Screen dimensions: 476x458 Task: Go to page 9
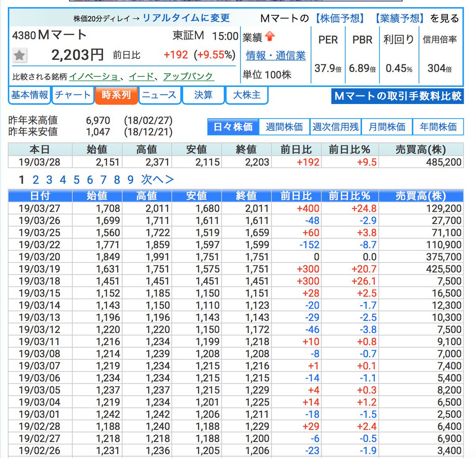[x=131, y=180]
